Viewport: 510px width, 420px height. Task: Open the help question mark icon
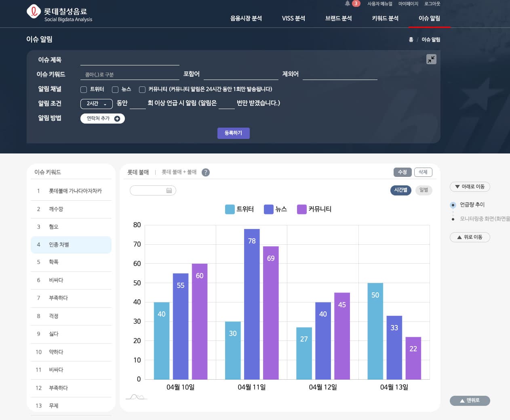pyautogui.click(x=206, y=172)
